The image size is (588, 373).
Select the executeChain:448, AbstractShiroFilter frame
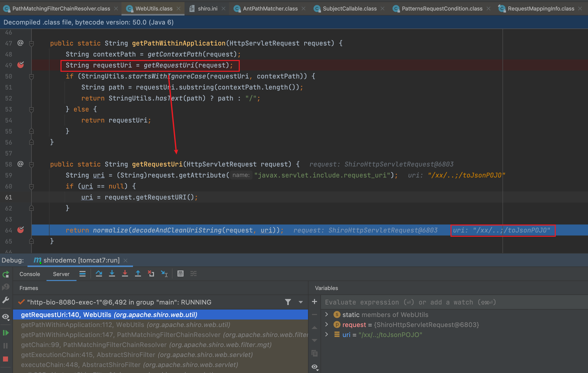(x=160, y=365)
